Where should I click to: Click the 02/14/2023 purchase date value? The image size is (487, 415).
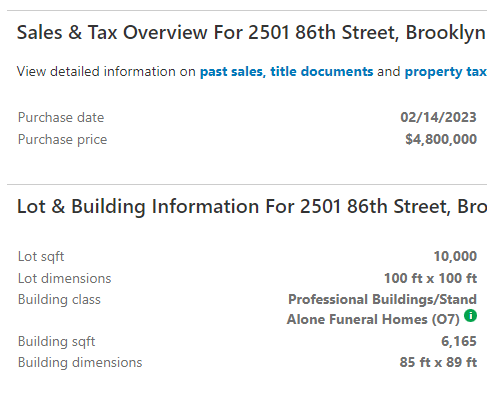pyautogui.click(x=438, y=117)
